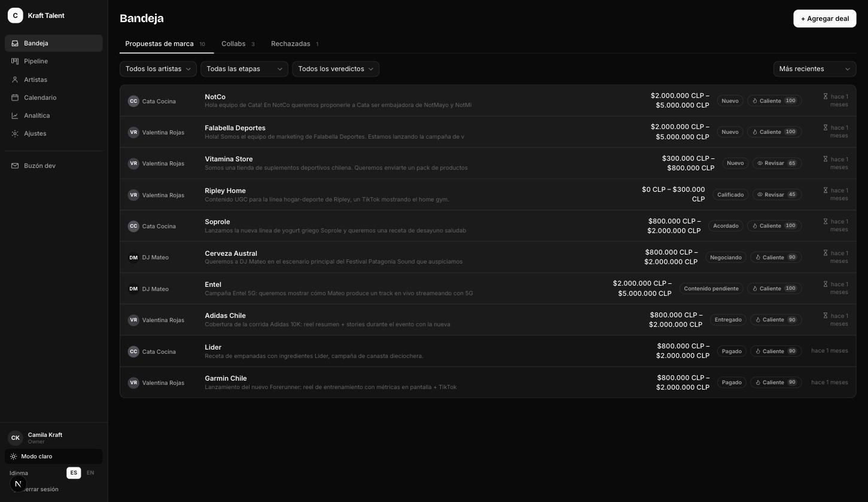Screen dimensions: 868x502
Task: Toggle Modo claro light theme
Action: point(54,457)
